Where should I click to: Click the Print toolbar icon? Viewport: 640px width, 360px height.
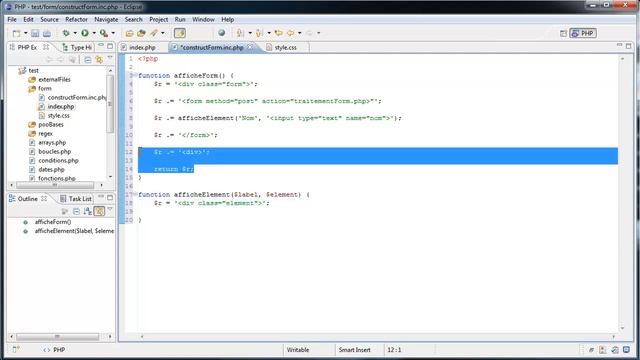pyautogui.click(x=47, y=33)
